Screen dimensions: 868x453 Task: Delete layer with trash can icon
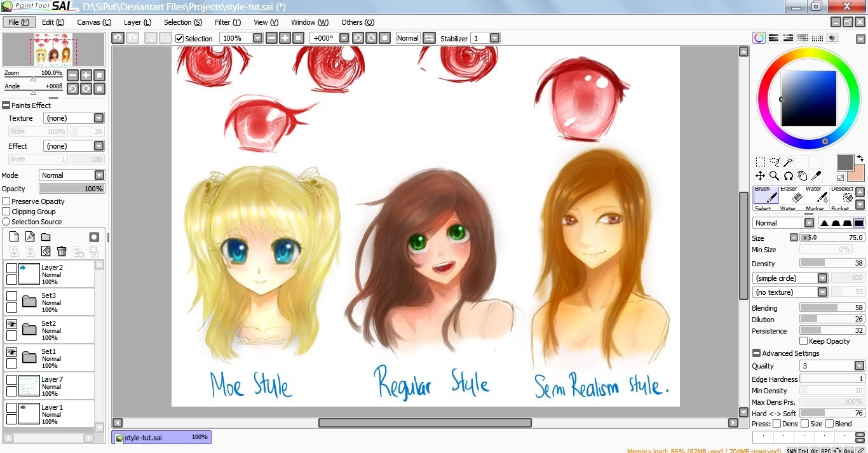point(62,252)
